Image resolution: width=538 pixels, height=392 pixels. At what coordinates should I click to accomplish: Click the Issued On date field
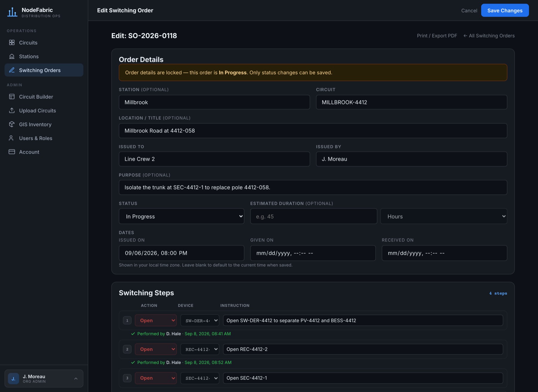[181, 253]
